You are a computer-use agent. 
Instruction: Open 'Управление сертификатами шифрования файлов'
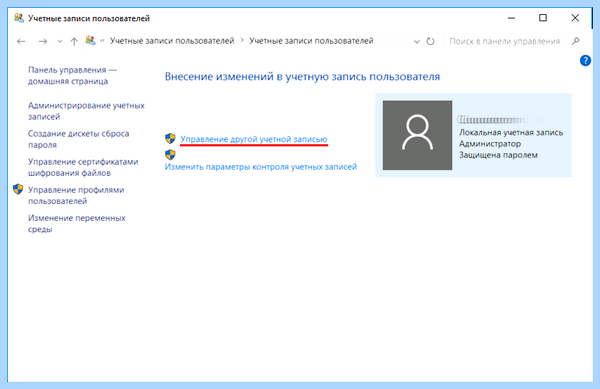[83, 167]
